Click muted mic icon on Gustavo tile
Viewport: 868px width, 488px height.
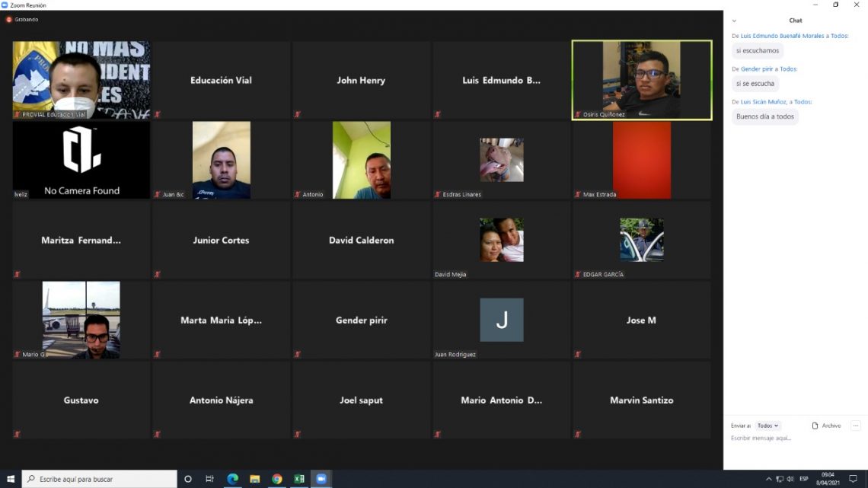pyautogui.click(x=18, y=434)
